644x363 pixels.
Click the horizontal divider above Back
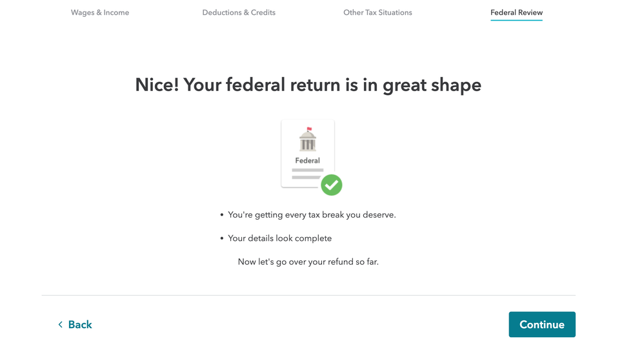click(x=308, y=295)
